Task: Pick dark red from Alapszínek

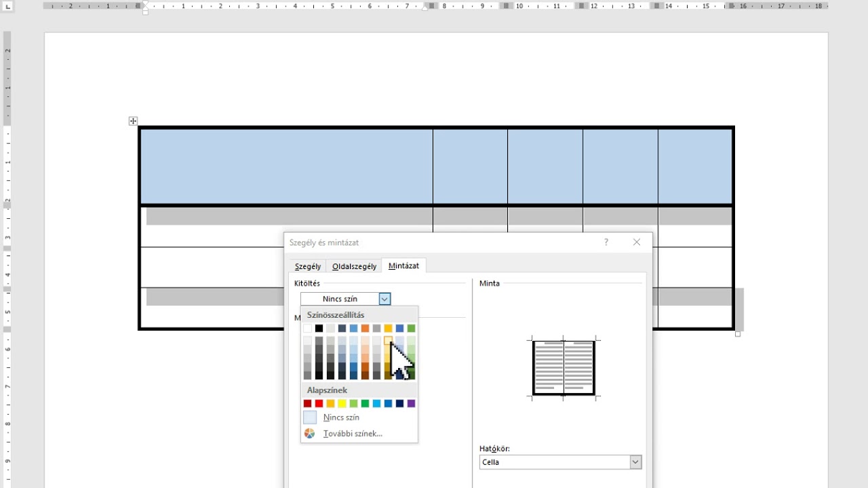Action: pos(308,403)
